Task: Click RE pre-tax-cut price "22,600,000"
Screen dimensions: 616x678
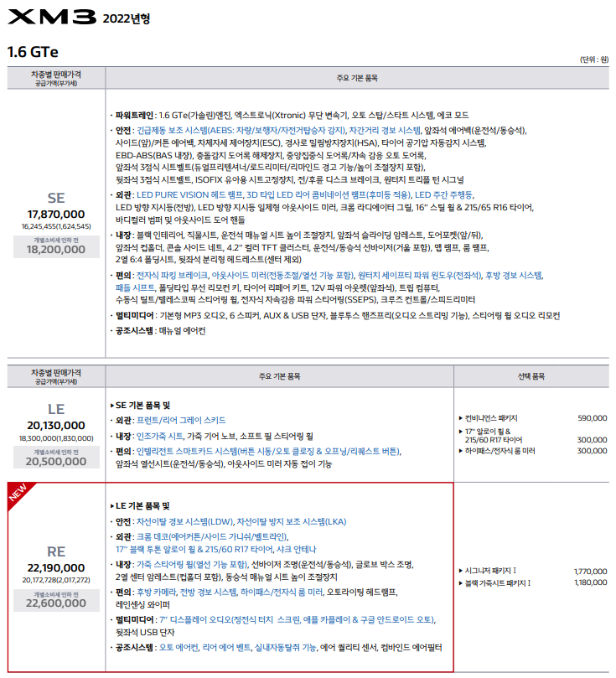Action: click(x=56, y=603)
